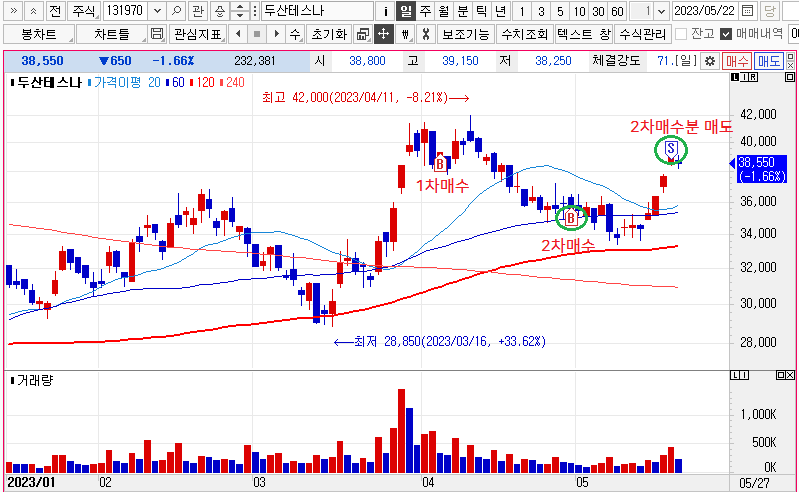Select the 30 interval button

(598, 11)
